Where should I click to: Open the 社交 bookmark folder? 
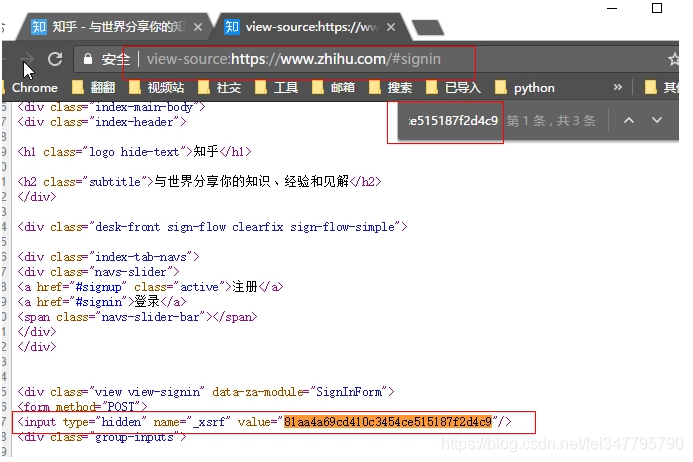220,88
